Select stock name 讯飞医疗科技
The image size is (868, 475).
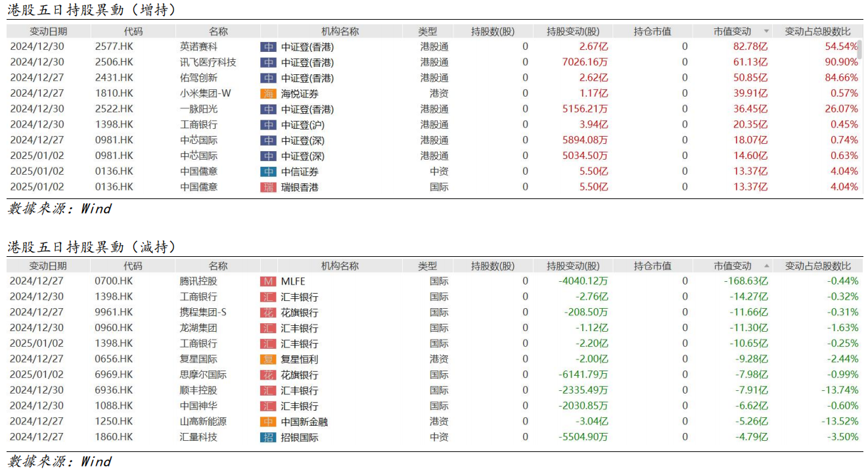208,62
